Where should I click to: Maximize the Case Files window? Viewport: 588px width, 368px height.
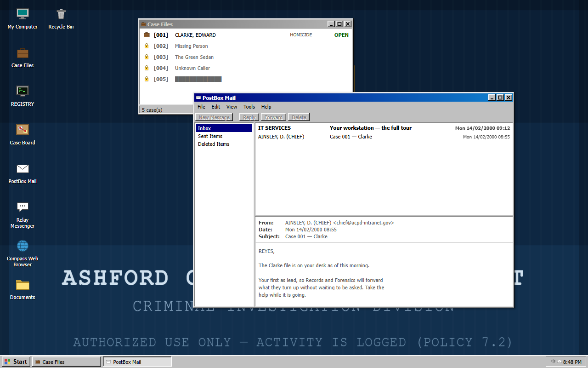tap(339, 24)
